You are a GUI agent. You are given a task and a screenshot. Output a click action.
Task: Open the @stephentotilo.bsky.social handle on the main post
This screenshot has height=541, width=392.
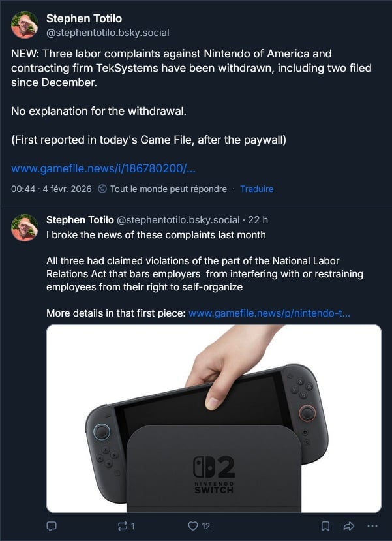(x=108, y=32)
